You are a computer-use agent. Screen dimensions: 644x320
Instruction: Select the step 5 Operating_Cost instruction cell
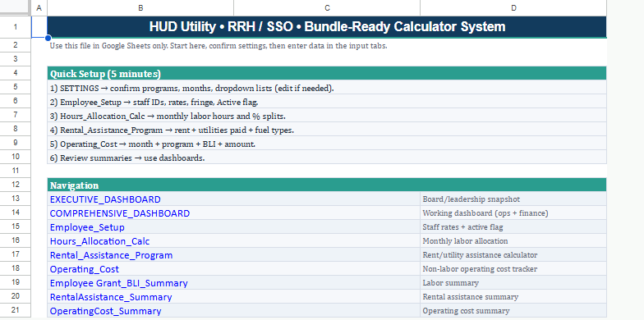point(327,143)
